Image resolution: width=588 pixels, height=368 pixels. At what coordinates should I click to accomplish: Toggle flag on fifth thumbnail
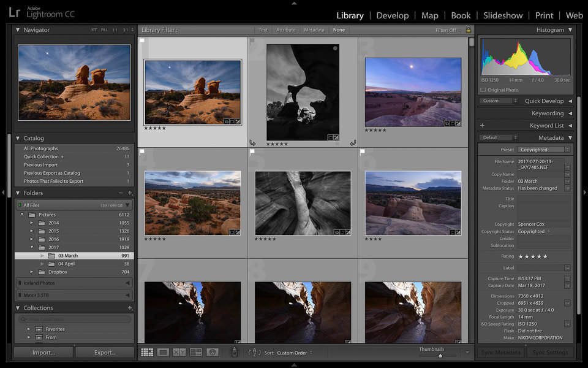tap(252, 151)
